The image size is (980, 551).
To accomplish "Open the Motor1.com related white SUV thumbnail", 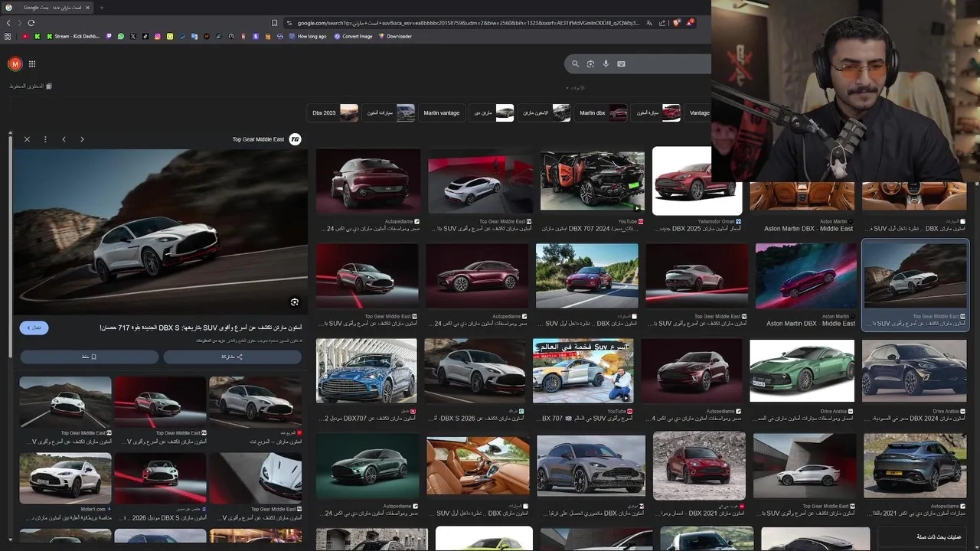I will coord(65,478).
